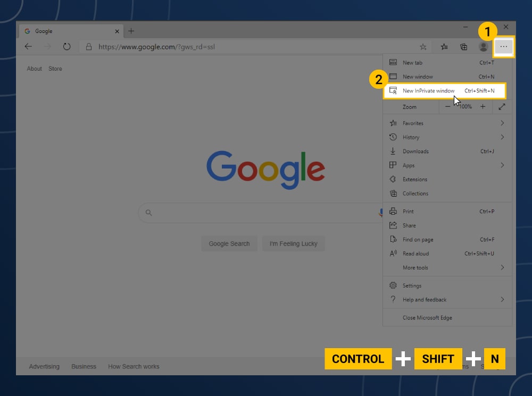Add page to favorites star icon
This screenshot has height=396, width=532.
423,47
